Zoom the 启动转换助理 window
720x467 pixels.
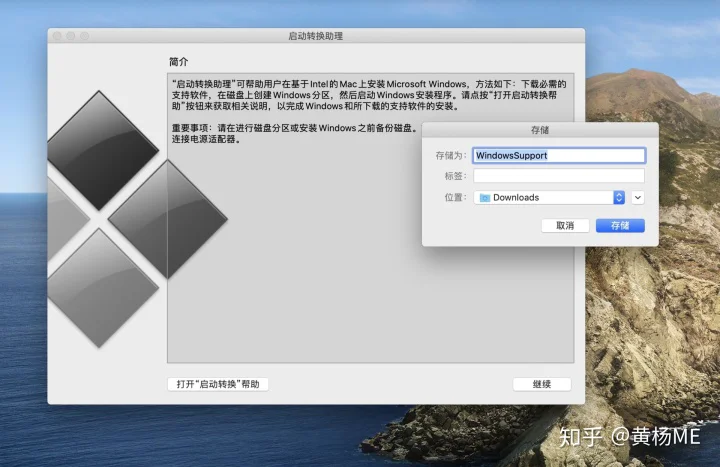[x=84, y=36]
